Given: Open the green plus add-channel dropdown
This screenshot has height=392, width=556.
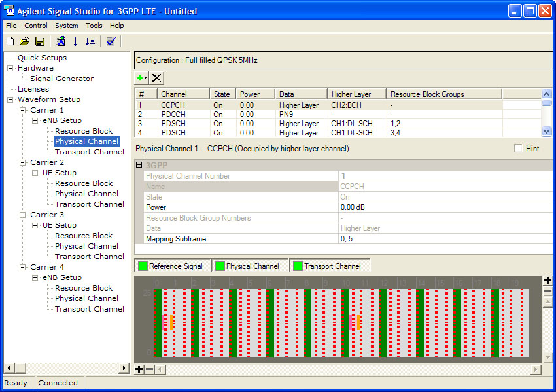Looking at the screenshot, I should pos(141,78).
